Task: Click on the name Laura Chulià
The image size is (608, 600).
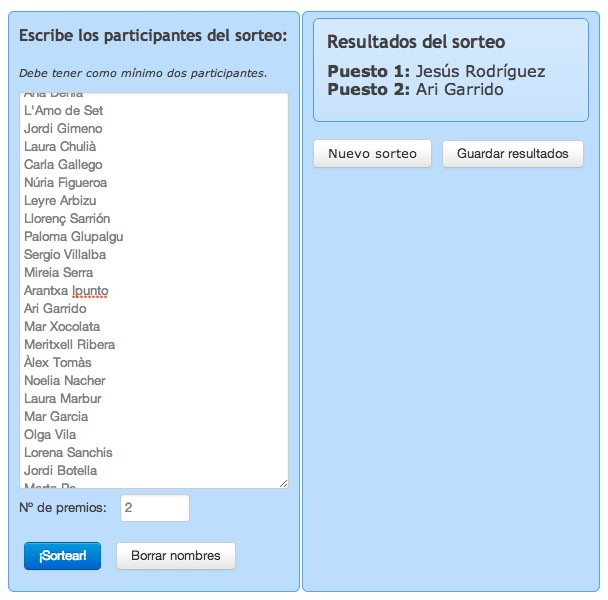Action: (60, 146)
